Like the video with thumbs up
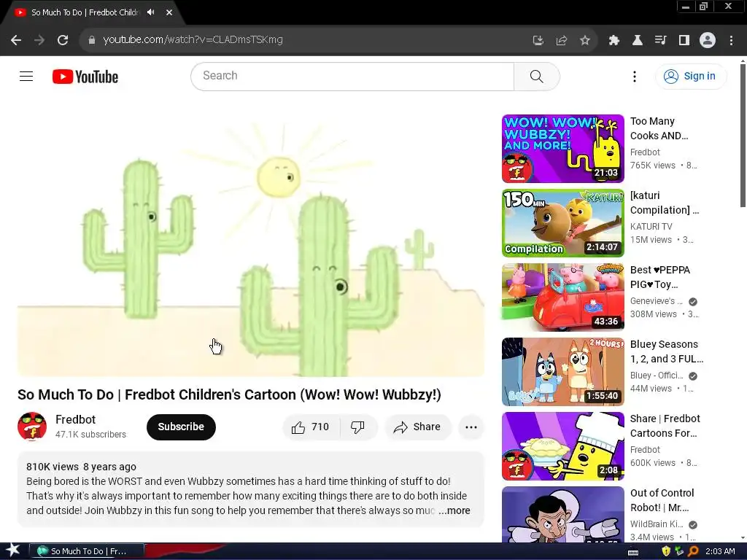This screenshot has height=560, width=747. click(311, 427)
